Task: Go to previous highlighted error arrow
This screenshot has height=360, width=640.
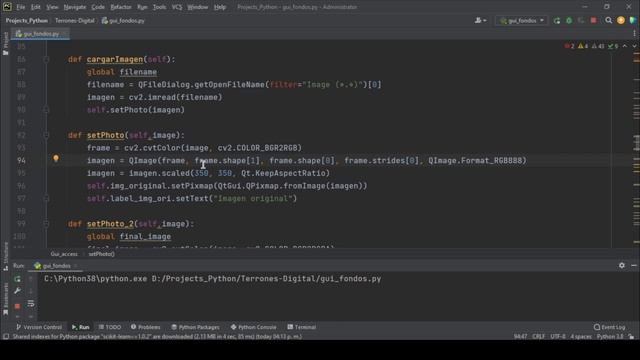Action: click(x=625, y=46)
